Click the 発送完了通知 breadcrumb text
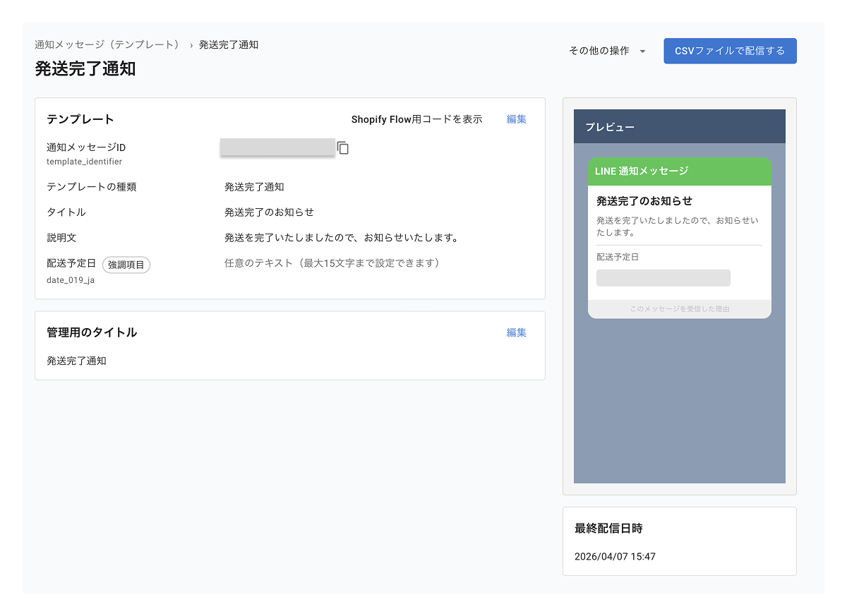The image size is (847, 616). coord(229,44)
